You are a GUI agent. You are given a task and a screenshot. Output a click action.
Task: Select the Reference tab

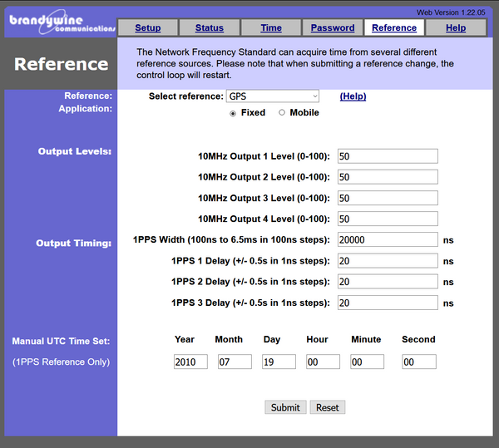click(x=394, y=27)
